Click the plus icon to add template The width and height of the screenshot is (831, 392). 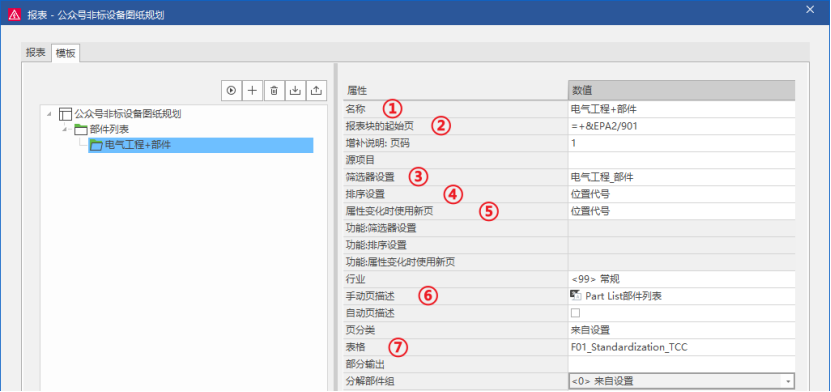252,90
